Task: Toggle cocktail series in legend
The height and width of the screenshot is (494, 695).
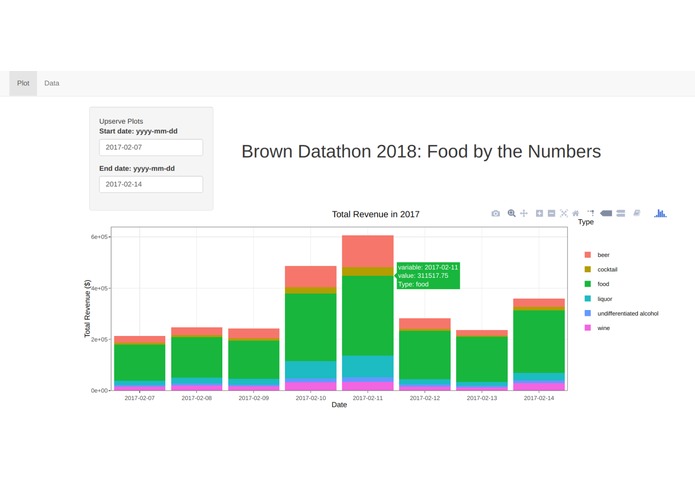Action: click(601, 269)
